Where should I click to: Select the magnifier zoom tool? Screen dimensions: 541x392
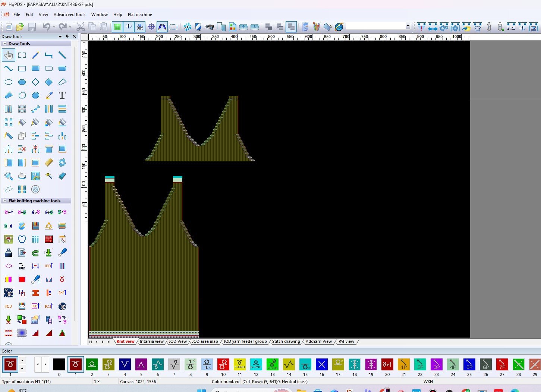coord(9,176)
